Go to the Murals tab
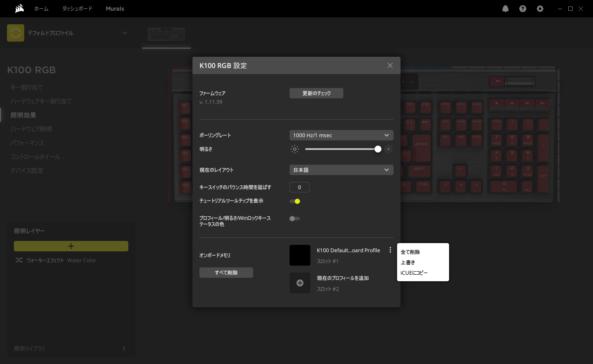 (x=115, y=9)
